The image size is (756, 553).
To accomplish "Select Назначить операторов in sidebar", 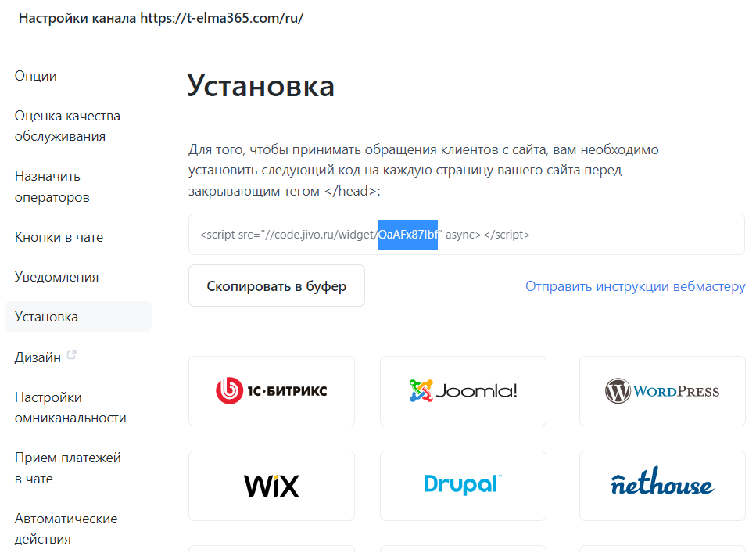I will tap(52, 187).
